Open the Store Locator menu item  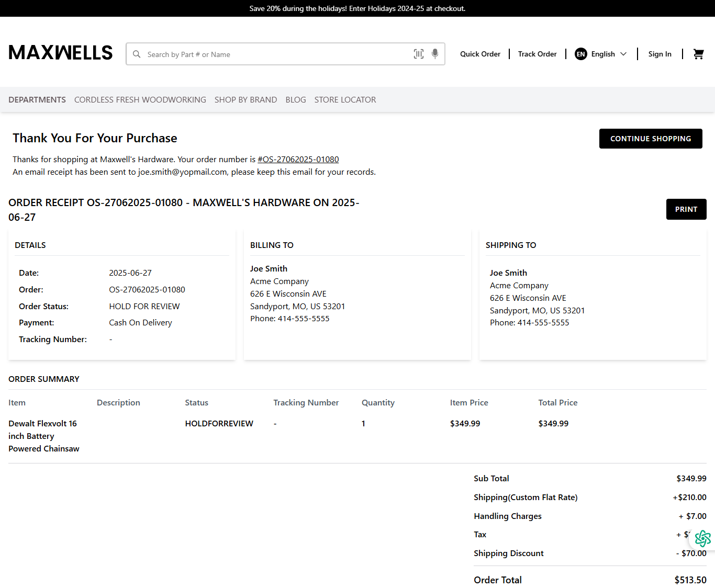[x=345, y=99]
